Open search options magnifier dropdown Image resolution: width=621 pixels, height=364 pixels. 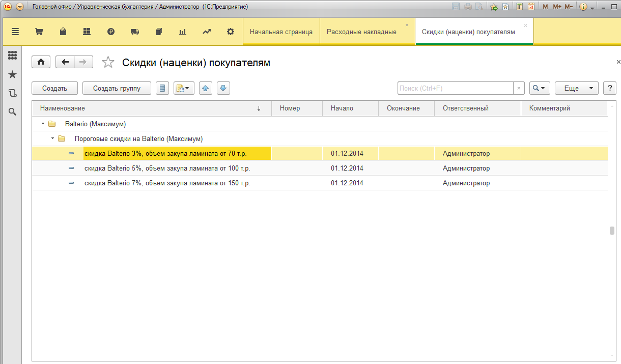point(540,88)
